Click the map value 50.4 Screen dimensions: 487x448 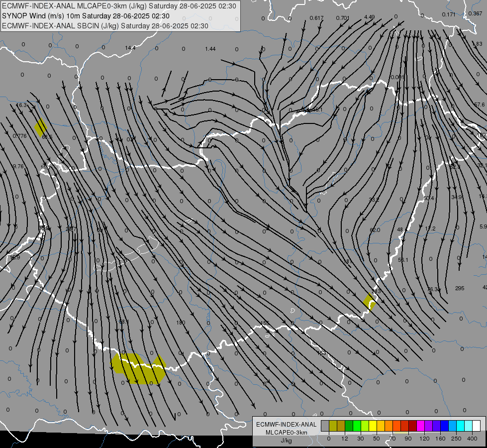(x=429, y=198)
